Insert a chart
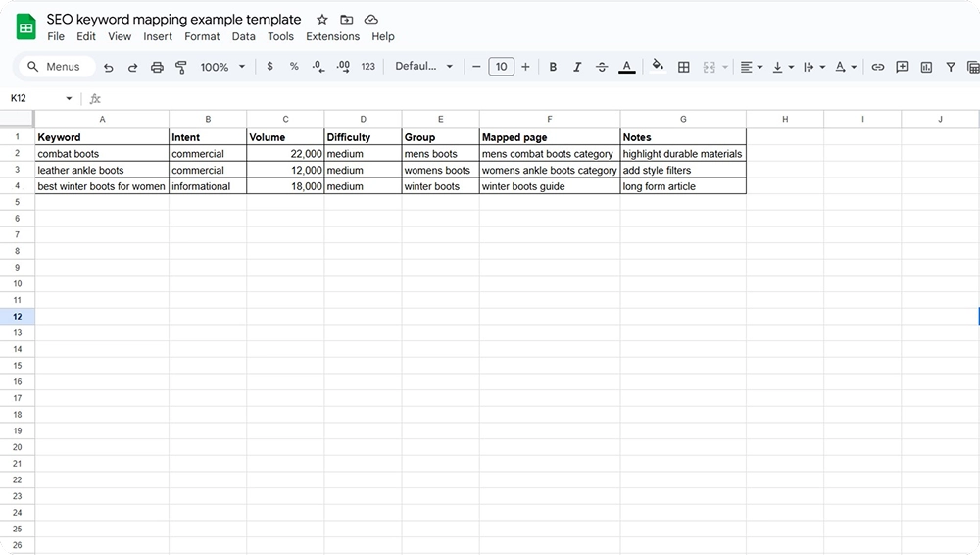 926,67
